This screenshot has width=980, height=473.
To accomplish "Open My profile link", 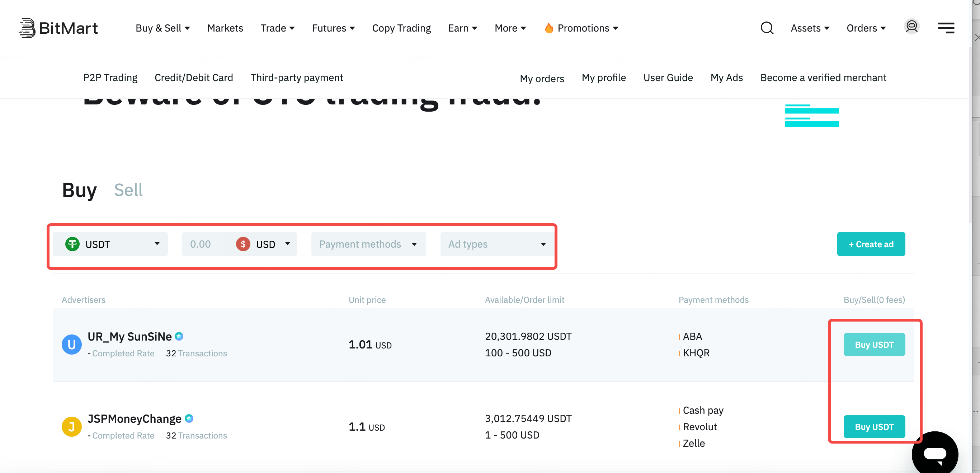I will coord(604,78).
